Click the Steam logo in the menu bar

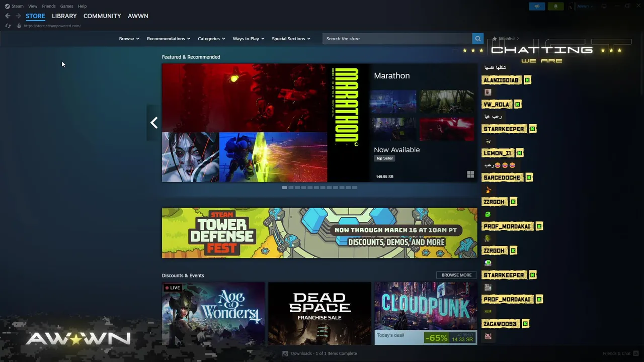click(x=7, y=6)
